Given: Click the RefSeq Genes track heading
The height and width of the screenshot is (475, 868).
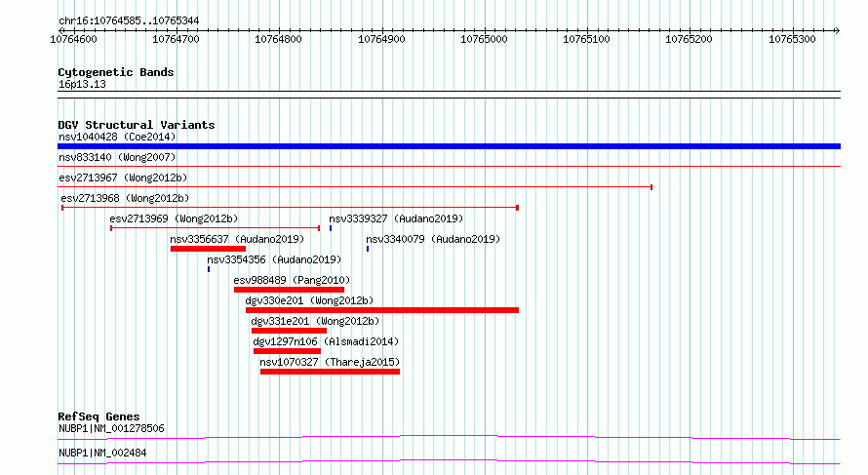Looking at the screenshot, I should pyautogui.click(x=99, y=416).
